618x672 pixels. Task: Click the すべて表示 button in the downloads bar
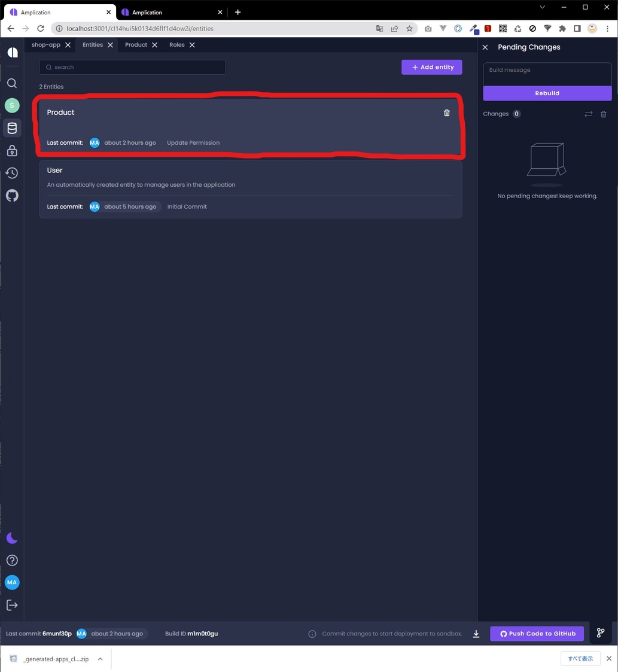click(x=581, y=659)
